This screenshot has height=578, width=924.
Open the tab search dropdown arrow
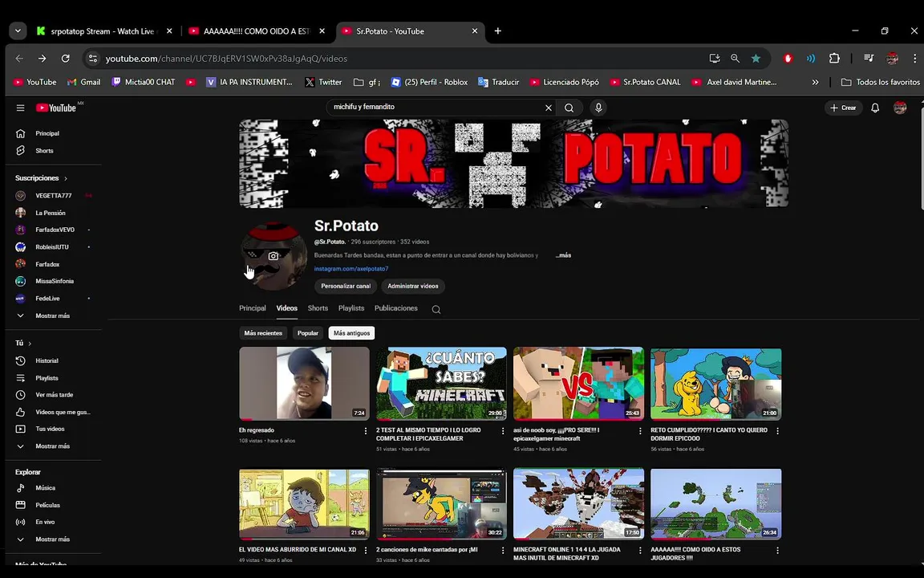point(18,31)
